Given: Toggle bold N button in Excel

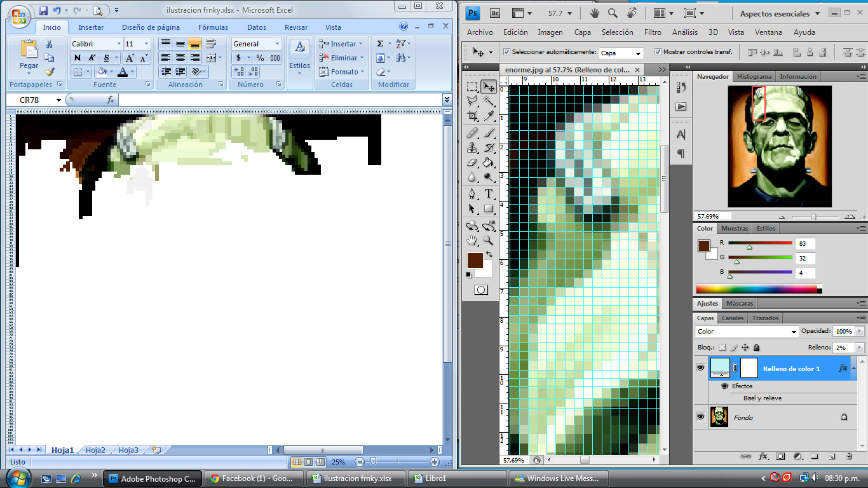Looking at the screenshot, I should pyautogui.click(x=78, y=58).
